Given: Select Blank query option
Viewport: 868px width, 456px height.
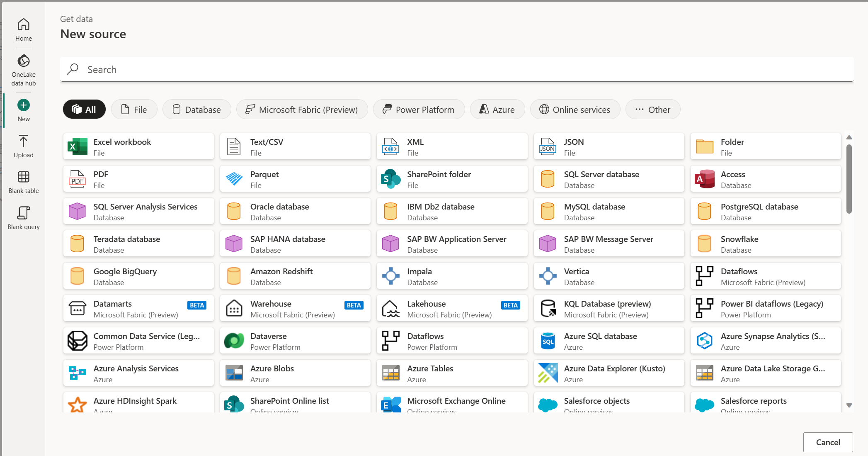Looking at the screenshot, I should [x=24, y=218].
